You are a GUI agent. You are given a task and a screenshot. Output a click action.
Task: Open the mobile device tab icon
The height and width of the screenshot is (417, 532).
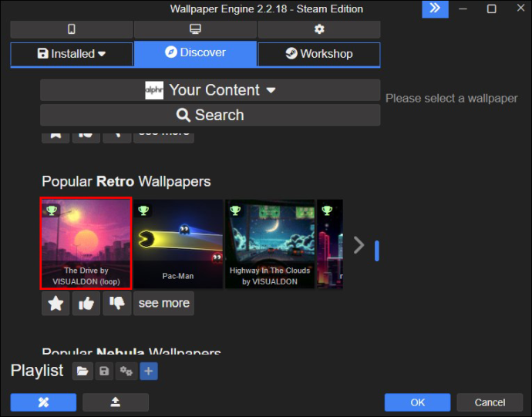tap(71, 29)
